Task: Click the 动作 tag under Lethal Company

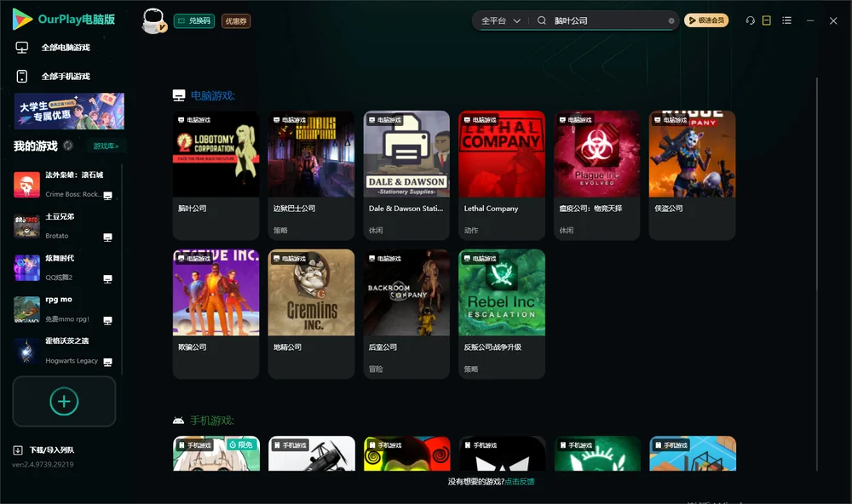Action: 471,230
